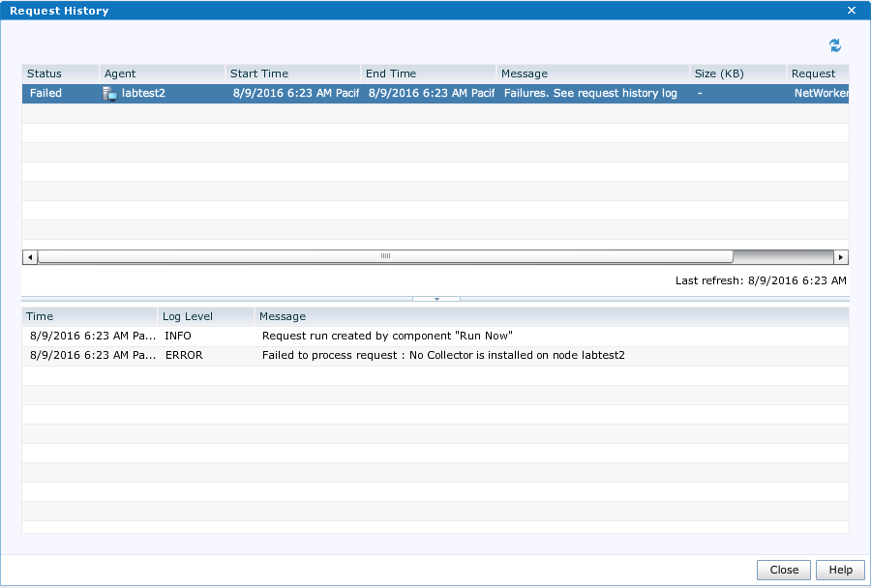Collapse the lower log panel via splitter arrow

point(435,298)
